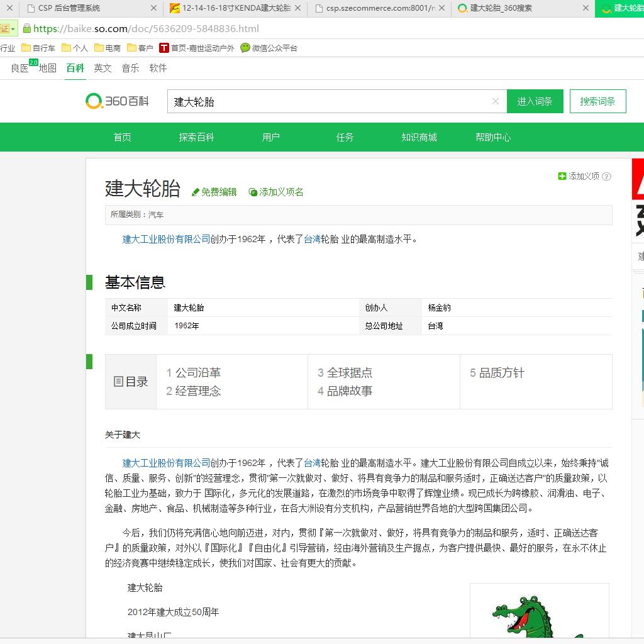Open 任务 in the green navigation bar
The height and width of the screenshot is (644, 644).
[345, 137]
